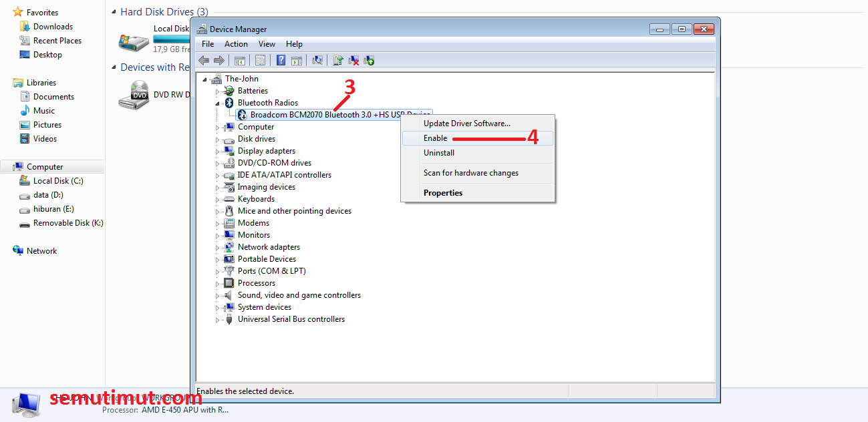The width and height of the screenshot is (868, 422).
Task: Click the Scan for hardware changes toolbar icon
Action: coord(317,60)
